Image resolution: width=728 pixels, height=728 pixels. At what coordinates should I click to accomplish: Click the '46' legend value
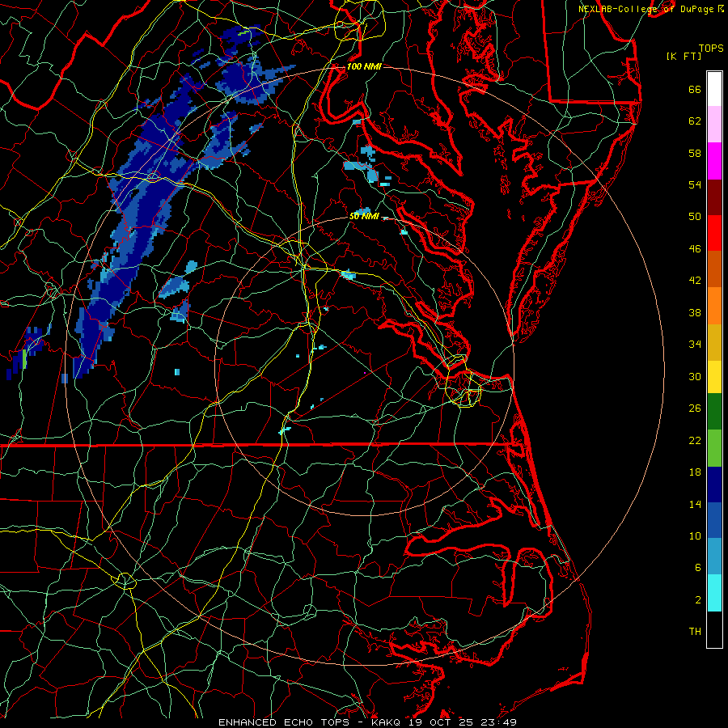pyautogui.click(x=695, y=249)
